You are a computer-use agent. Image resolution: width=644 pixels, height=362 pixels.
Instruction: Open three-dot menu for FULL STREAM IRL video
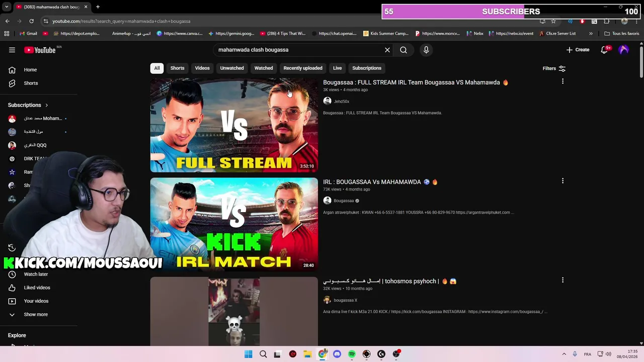tap(562, 81)
